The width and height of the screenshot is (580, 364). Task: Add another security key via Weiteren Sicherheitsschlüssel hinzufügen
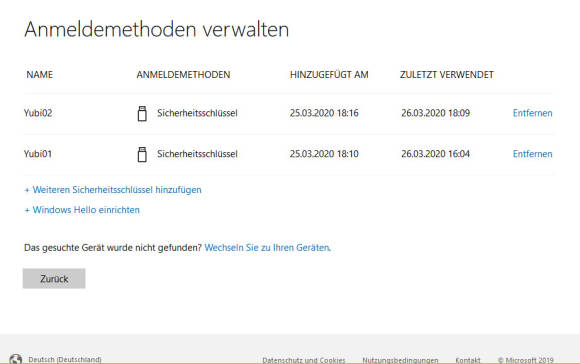click(113, 190)
